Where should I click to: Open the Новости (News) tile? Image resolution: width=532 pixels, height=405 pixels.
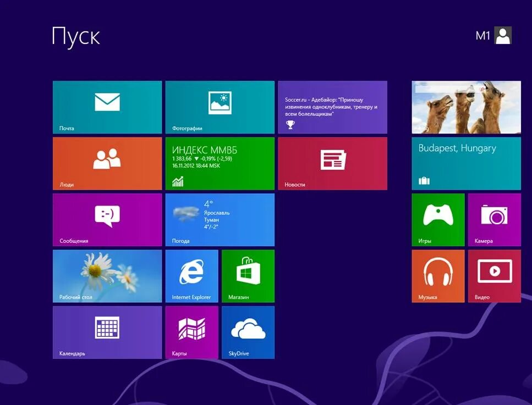332,163
